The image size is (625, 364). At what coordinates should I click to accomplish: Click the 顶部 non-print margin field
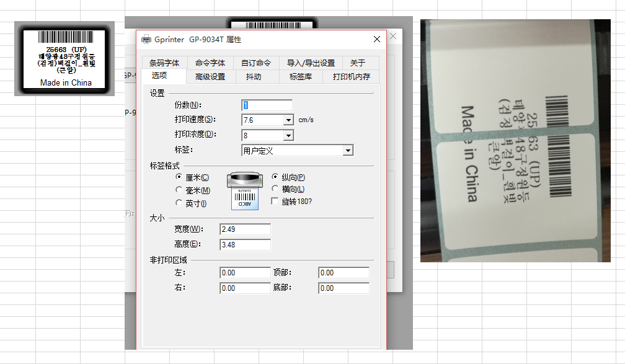343,273
